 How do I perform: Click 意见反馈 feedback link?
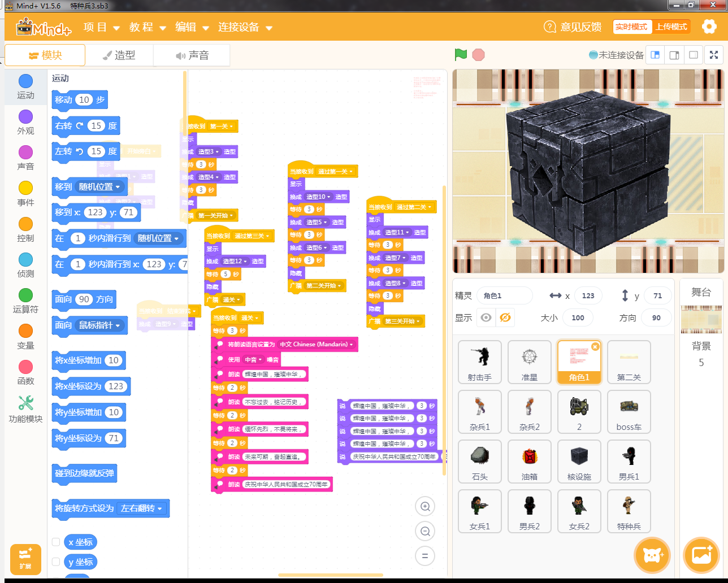573,27
